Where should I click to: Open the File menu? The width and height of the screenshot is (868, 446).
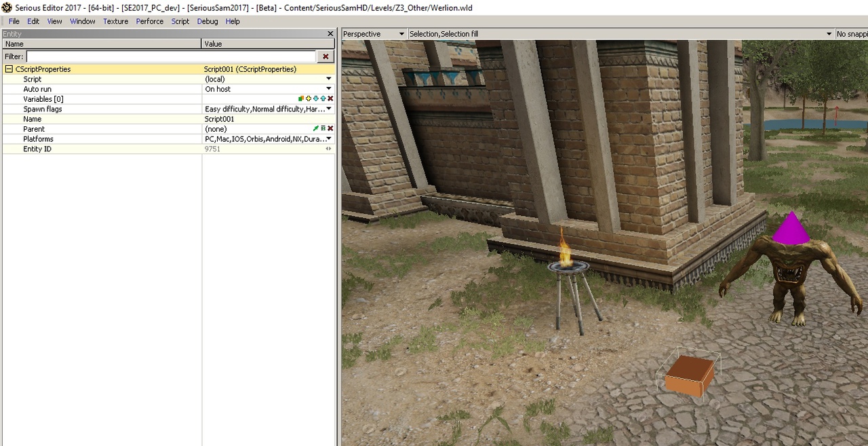point(14,21)
